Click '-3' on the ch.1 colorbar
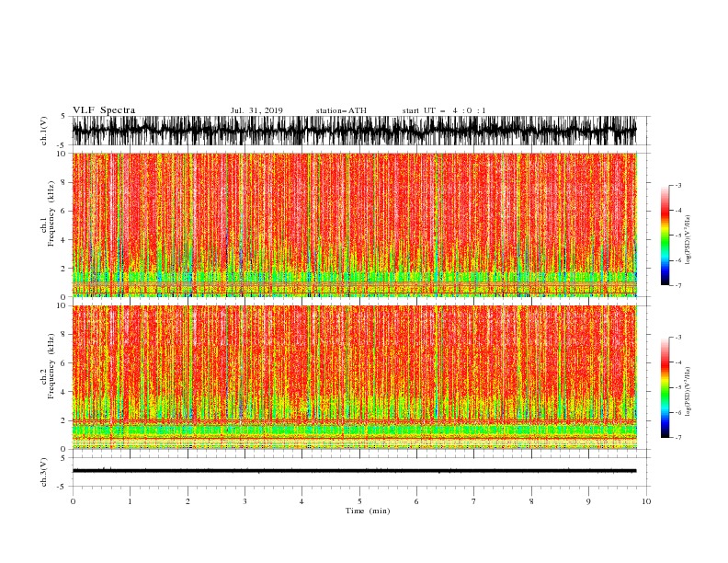Screen dimensions: 728x563 678,185
